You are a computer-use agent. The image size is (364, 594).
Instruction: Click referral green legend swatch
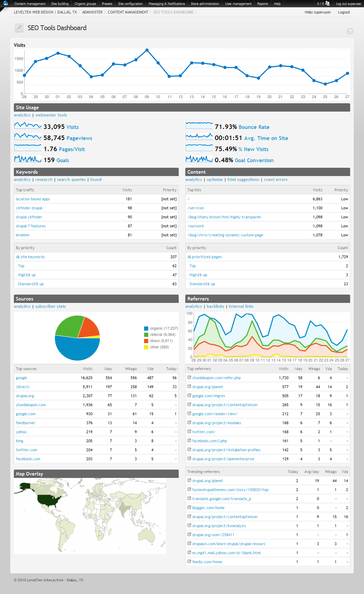(x=146, y=335)
